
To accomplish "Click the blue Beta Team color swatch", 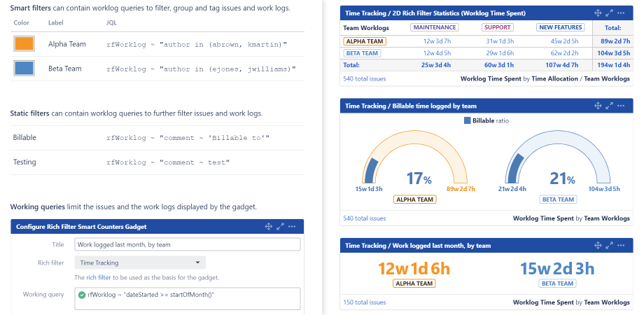I will (x=24, y=69).
